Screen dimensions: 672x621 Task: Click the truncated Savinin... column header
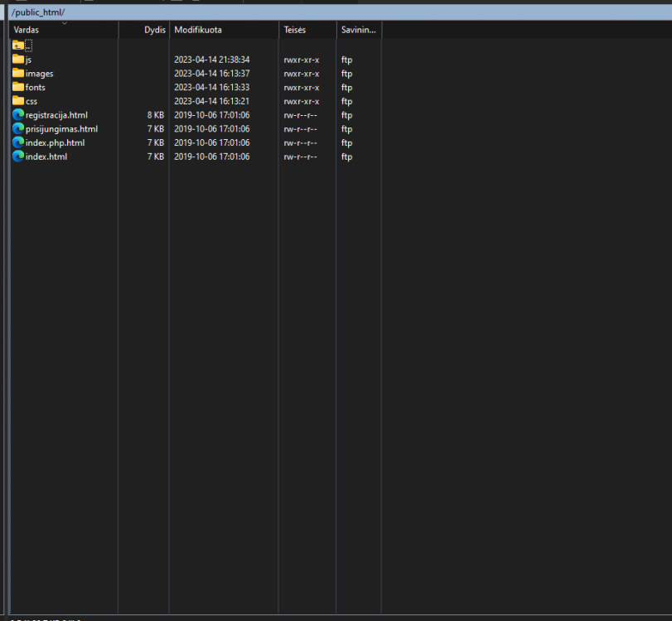click(358, 30)
